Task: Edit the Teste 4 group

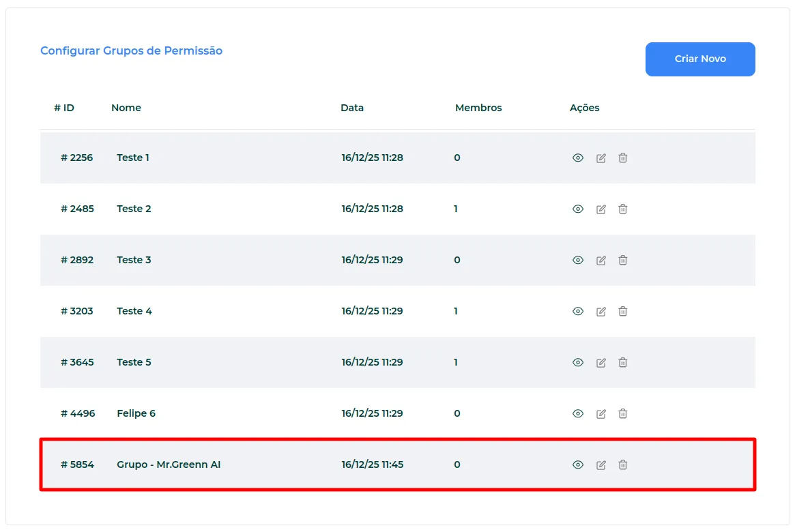Action: [601, 312]
